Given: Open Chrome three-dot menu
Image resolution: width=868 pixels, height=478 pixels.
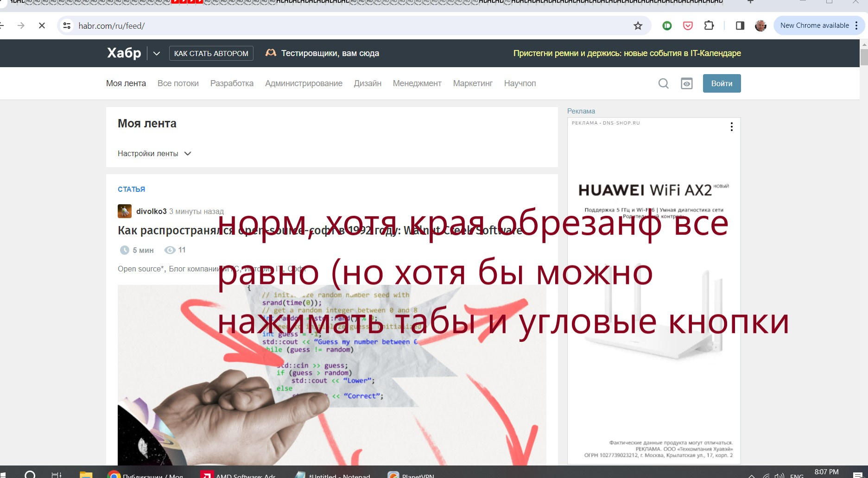Looking at the screenshot, I should [856, 26].
